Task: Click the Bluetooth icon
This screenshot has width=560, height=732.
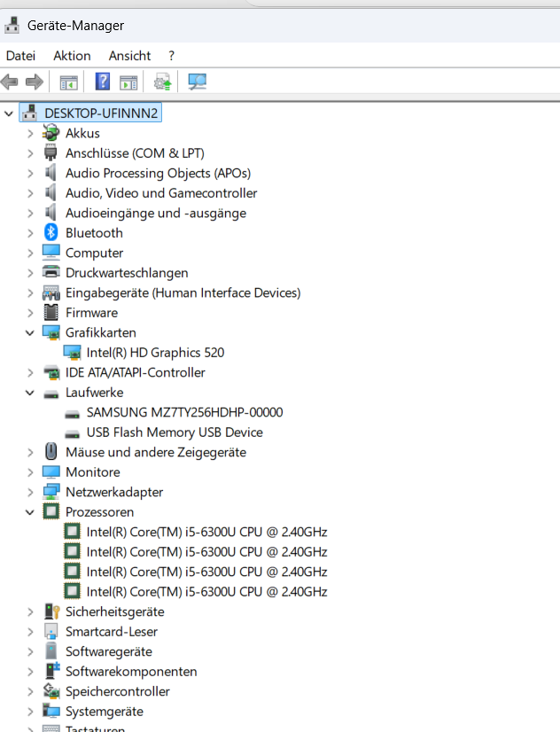Action: click(x=51, y=232)
